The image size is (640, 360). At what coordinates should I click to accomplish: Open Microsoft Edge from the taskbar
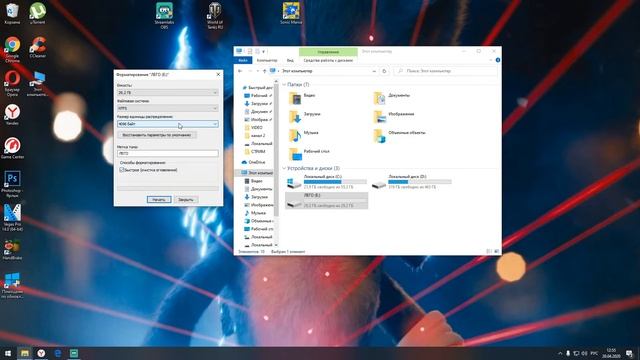(x=58, y=353)
